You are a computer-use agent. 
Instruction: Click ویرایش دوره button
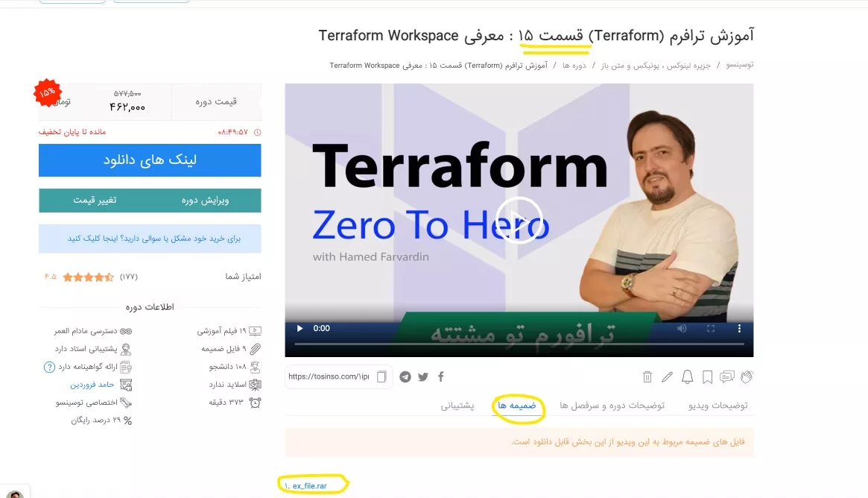[x=206, y=201]
